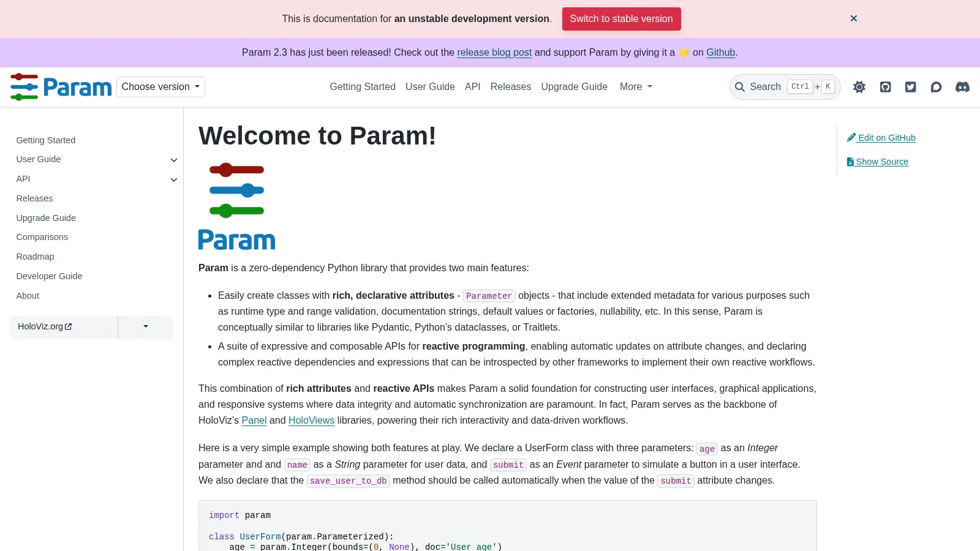Click the Search field in navbar
Image resolution: width=980 pixels, height=551 pixels.
785,87
